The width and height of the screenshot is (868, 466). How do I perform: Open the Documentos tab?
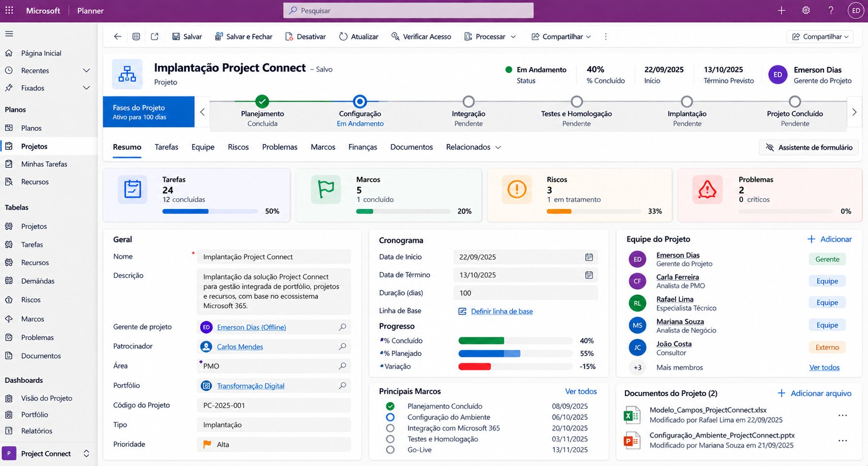[412, 147]
